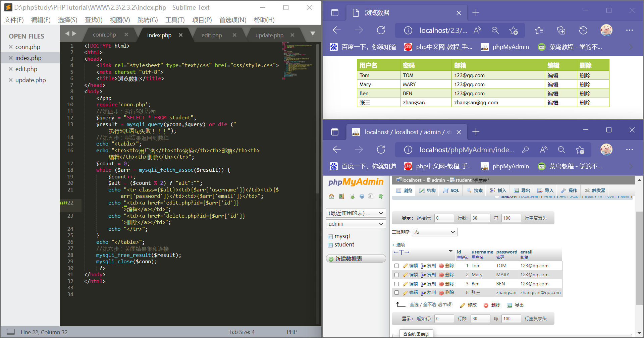Open collections in the 浏览数据 browser toolbar
644x338 pixels.
(561, 30)
